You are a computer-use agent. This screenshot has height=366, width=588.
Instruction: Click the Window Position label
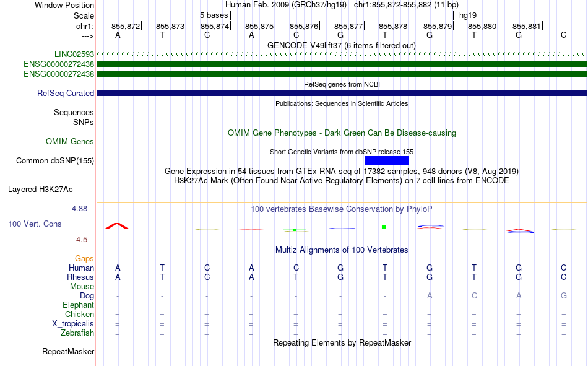[x=64, y=5]
